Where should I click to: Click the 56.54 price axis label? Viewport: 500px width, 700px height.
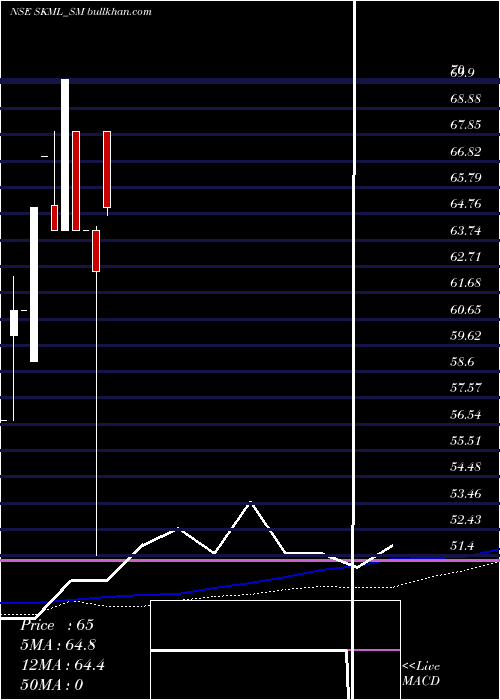466,415
